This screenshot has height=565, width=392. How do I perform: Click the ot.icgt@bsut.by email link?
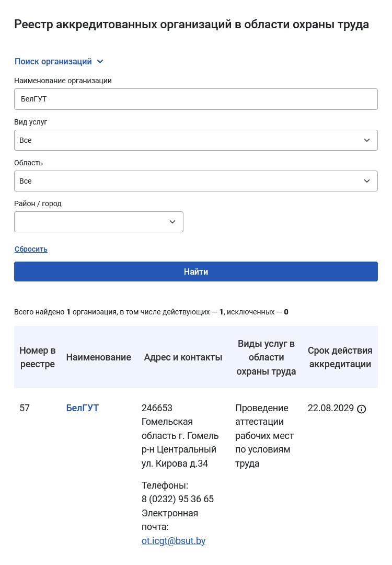pos(174,541)
